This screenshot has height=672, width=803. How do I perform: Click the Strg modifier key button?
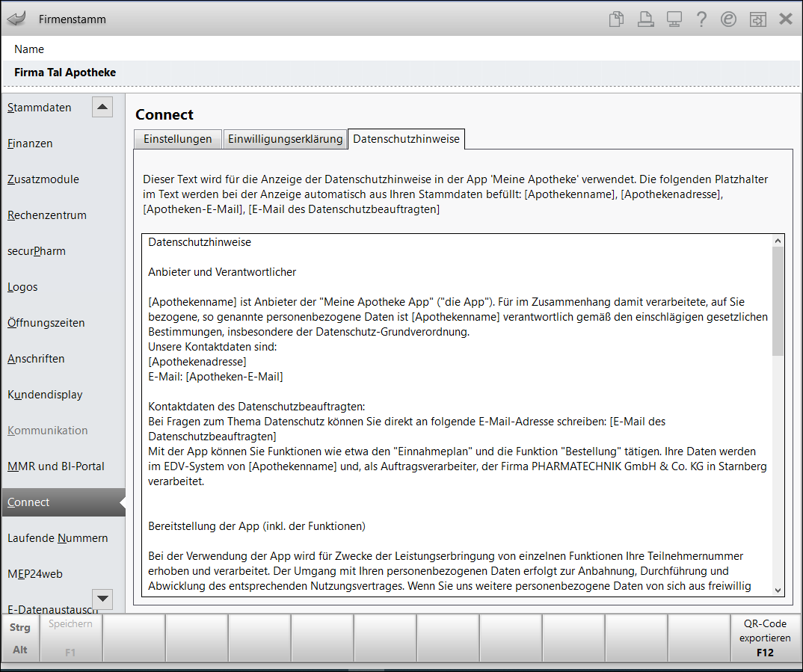(20, 627)
